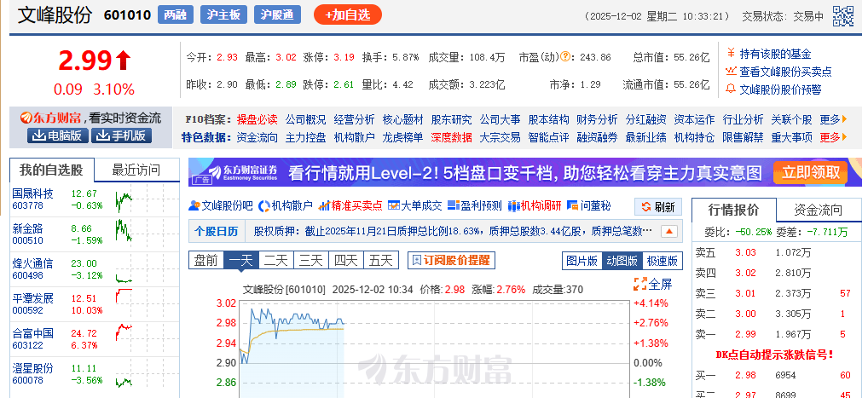Click the 卖一 price 2.99
Viewport: 868px width, 398px height.
tap(745, 334)
